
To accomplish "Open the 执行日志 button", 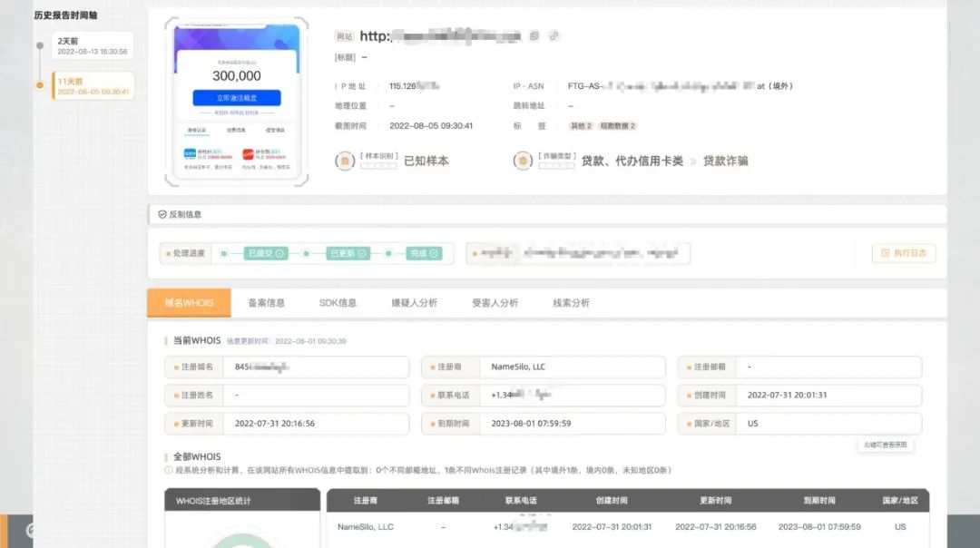I will (x=904, y=253).
